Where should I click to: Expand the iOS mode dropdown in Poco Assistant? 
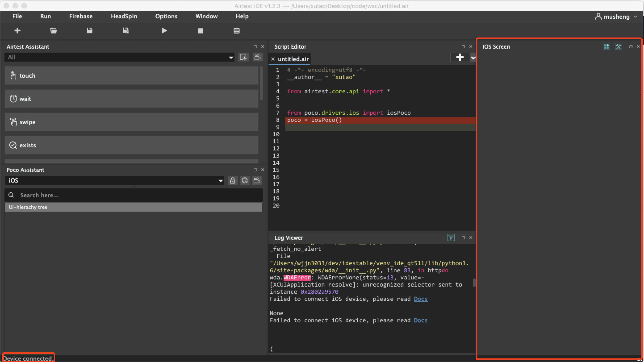click(x=115, y=181)
